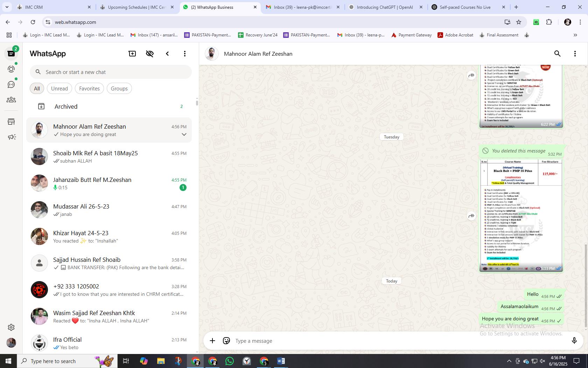Toggle the privacy eye-slash icon
This screenshot has width=588, height=368.
pos(150,54)
